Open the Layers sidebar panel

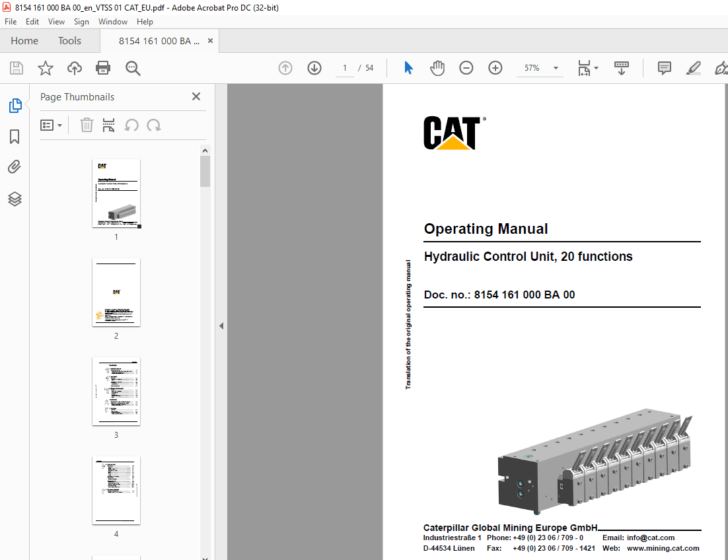point(15,199)
